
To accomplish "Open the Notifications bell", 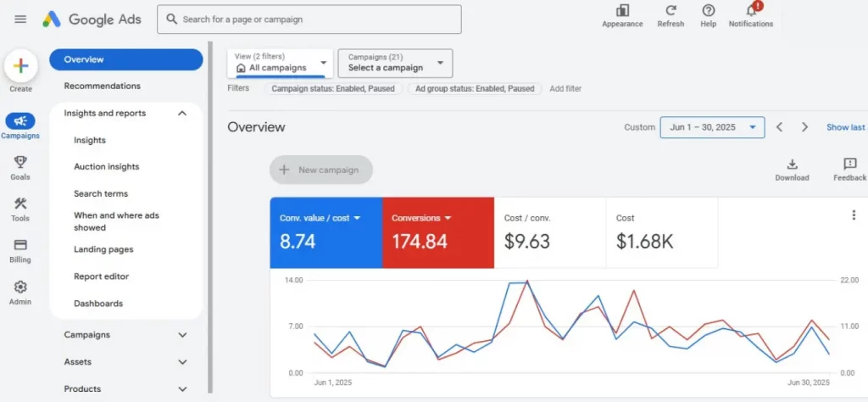I will point(750,11).
